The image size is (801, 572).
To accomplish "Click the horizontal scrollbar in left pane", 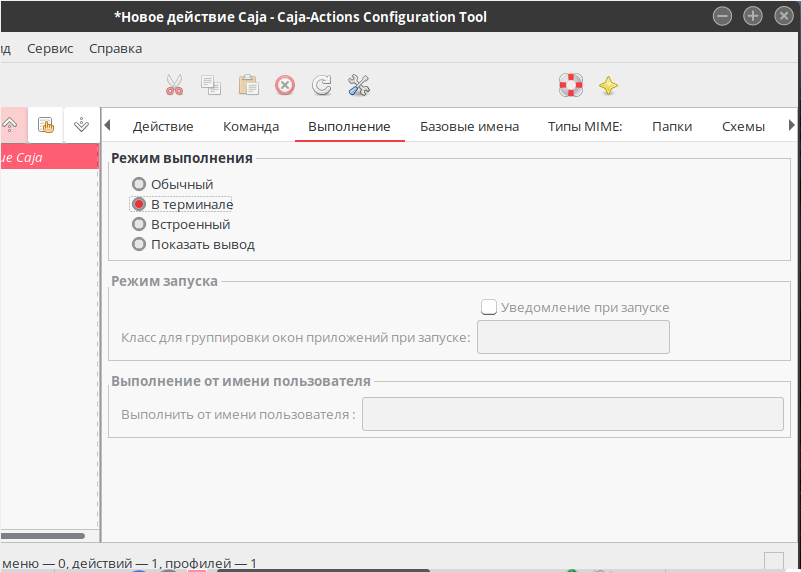I will [43, 536].
